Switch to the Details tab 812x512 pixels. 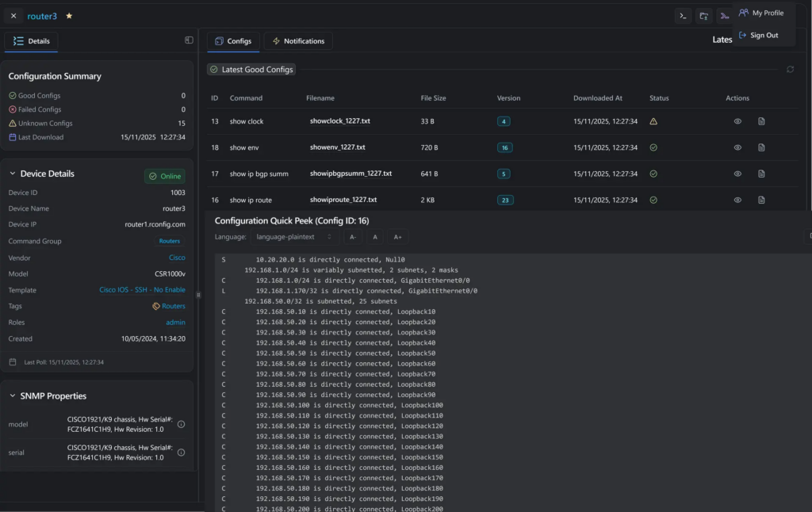pyautogui.click(x=32, y=41)
